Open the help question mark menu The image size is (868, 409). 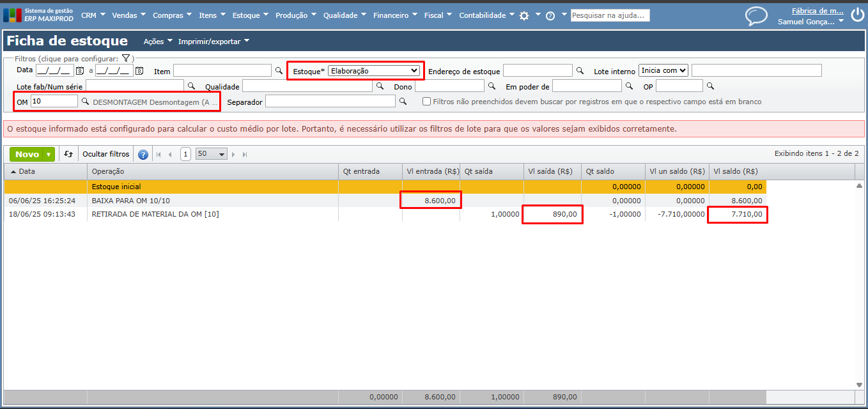[550, 15]
